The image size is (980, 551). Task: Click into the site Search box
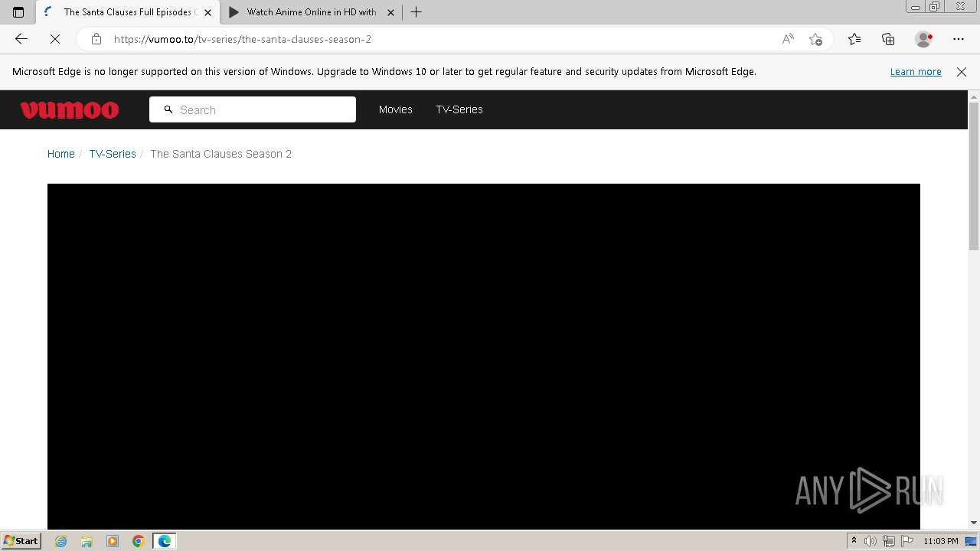253,109
